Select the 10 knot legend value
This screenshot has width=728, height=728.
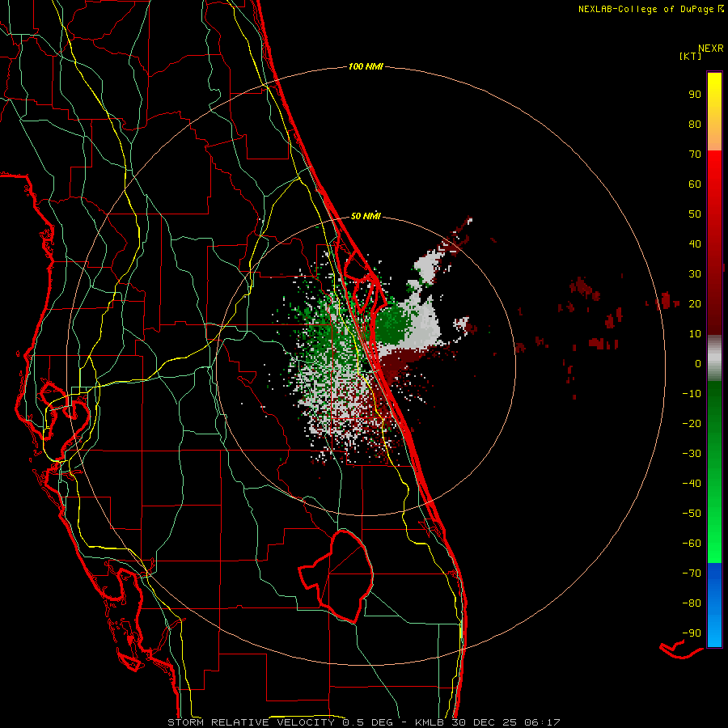tap(695, 334)
